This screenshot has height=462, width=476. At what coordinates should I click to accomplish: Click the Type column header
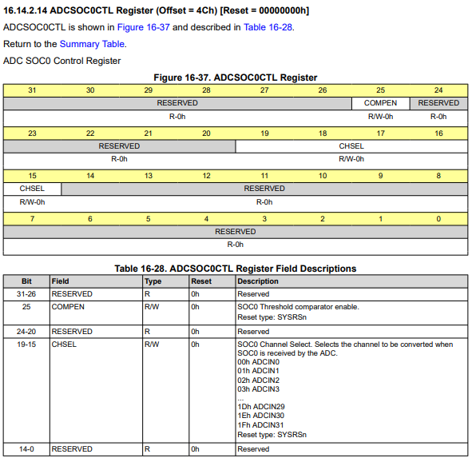point(165,281)
